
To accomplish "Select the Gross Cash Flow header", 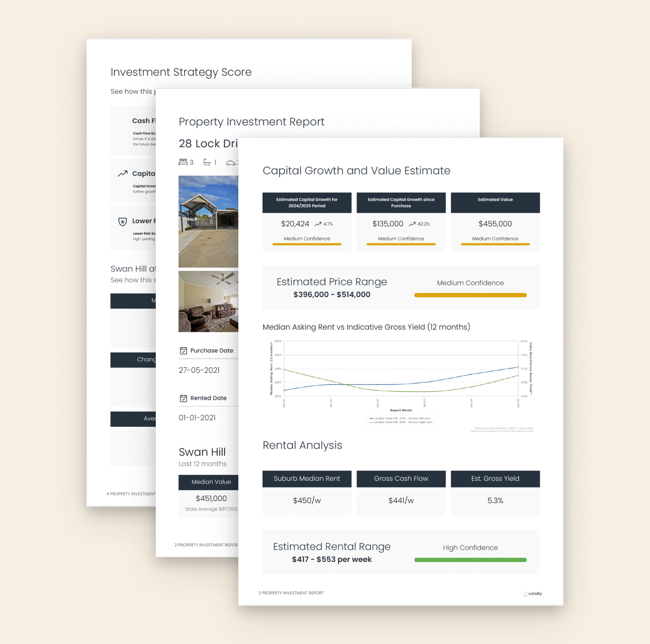I will click(401, 479).
